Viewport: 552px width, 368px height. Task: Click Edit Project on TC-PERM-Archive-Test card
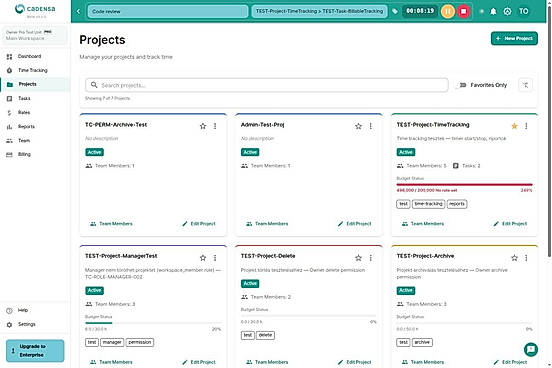(199, 224)
